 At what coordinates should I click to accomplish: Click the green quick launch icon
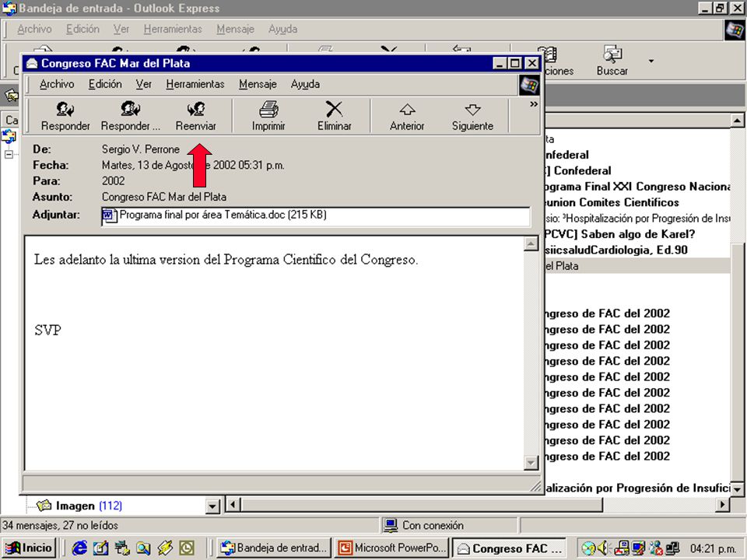coord(186,548)
